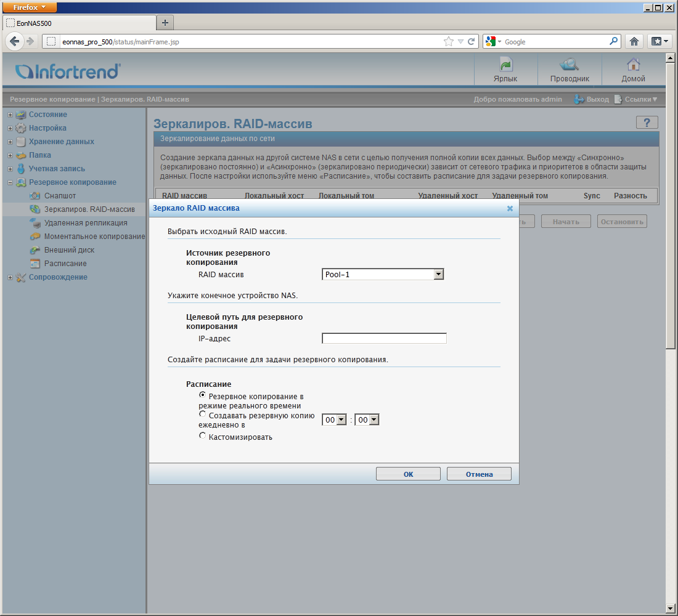Expand the Хранение данных tree node
Viewport: 678px width, 616px height.
pos(10,142)
